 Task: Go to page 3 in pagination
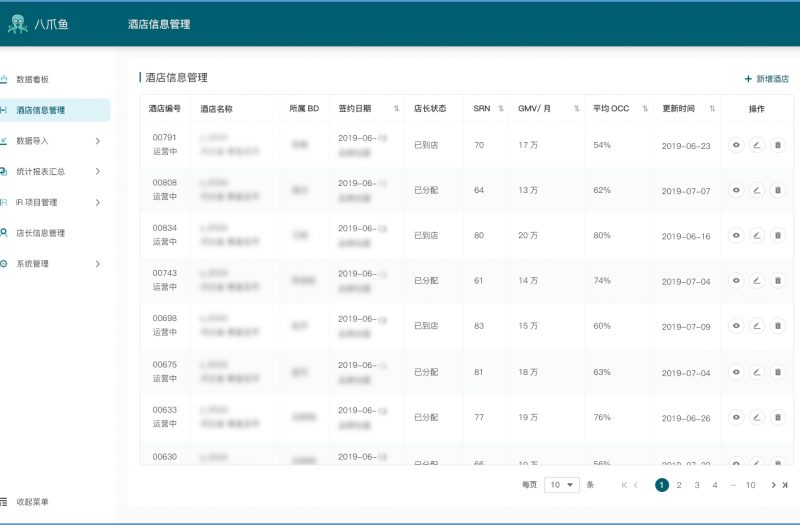696,485
